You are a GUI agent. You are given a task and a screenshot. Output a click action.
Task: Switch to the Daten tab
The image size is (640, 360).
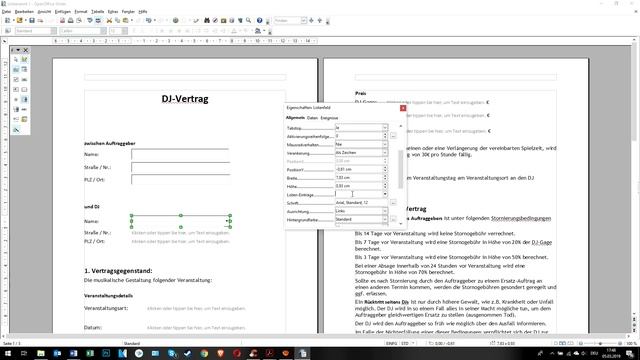tap(312, 118)
